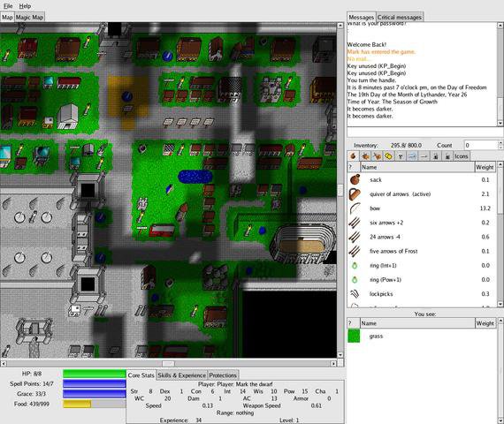Viewport: 504px width, 424px height.
Task: Open the Critical messages tab
Action: tap(400, 17)
